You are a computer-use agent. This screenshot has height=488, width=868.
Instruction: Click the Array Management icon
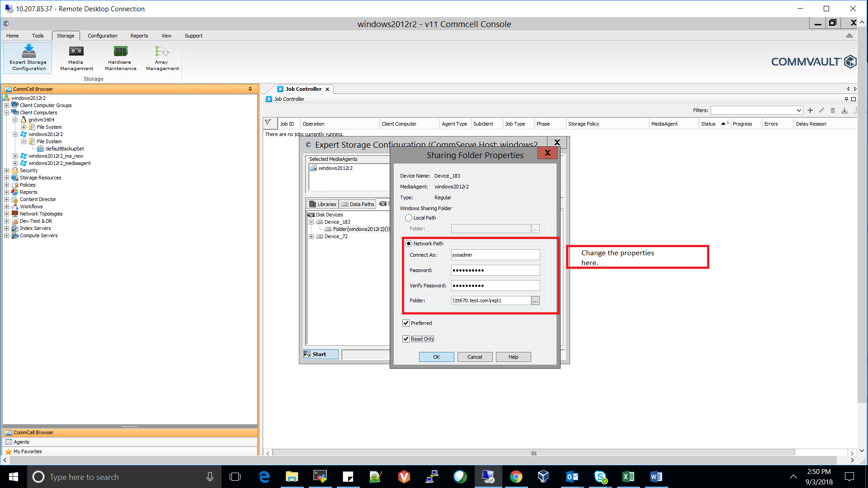click(161, 57)
